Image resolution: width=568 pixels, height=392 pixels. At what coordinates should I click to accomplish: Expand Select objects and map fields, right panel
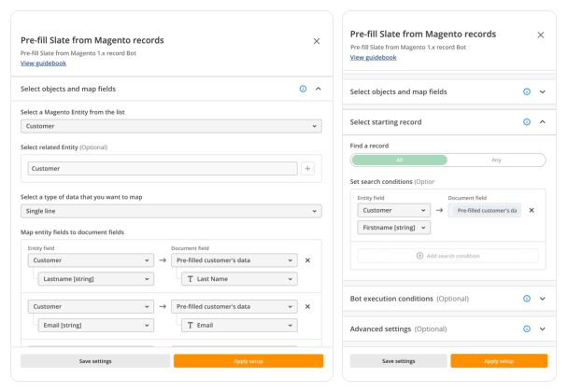(542, 92)
